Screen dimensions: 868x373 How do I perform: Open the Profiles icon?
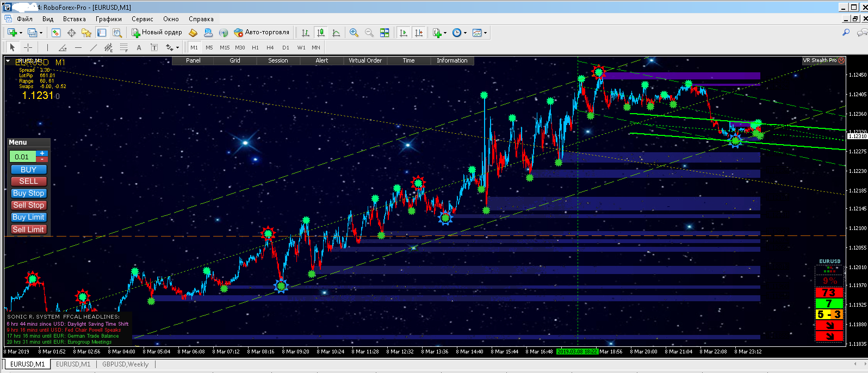tap(32, 33)
